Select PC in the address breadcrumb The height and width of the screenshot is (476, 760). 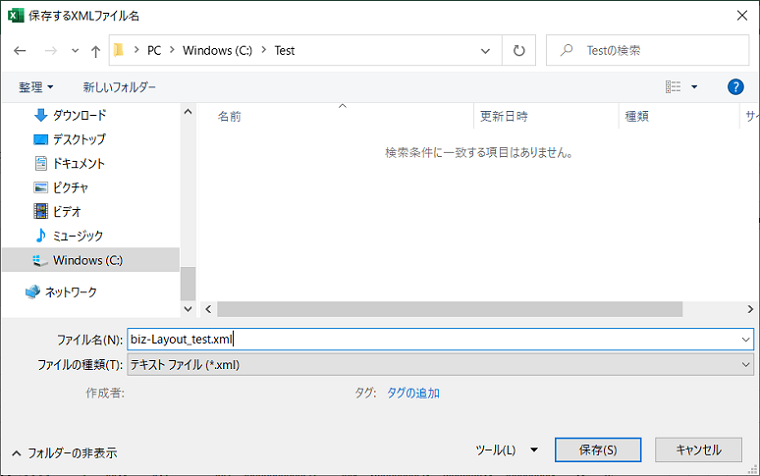pos(154,50)
